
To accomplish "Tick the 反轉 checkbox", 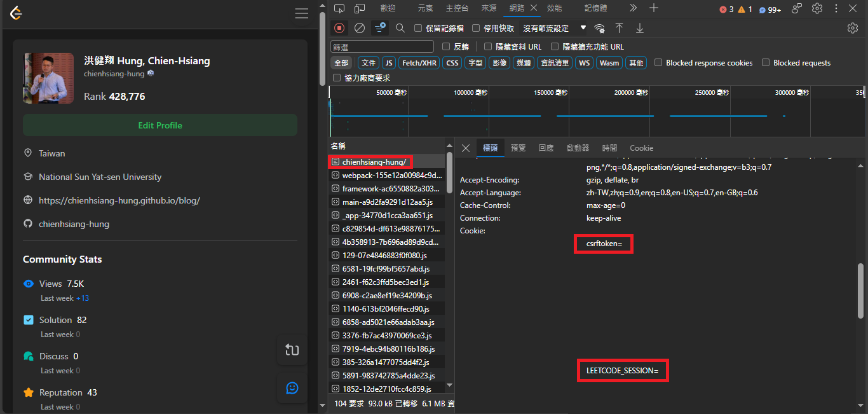I will (x=446, y=46).
